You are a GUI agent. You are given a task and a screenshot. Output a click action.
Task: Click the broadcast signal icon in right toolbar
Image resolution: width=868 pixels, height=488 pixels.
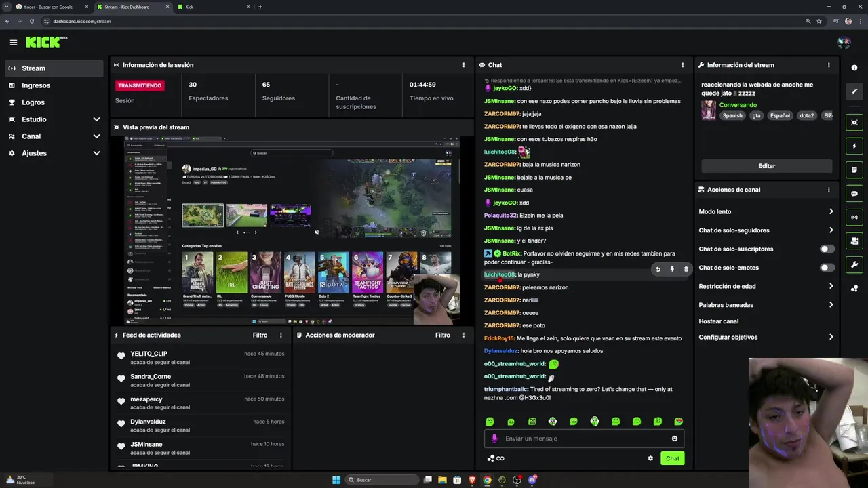point(854,217)
